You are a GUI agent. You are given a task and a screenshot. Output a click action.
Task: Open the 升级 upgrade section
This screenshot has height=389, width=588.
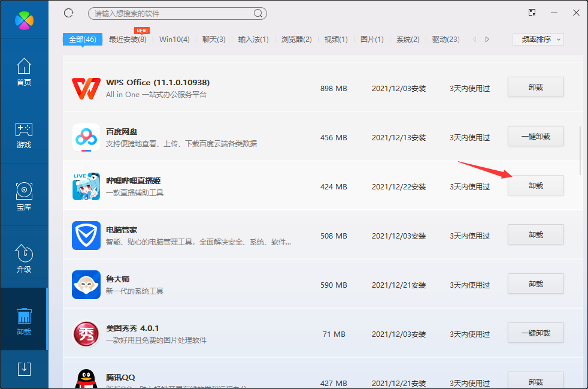[24, 259]
